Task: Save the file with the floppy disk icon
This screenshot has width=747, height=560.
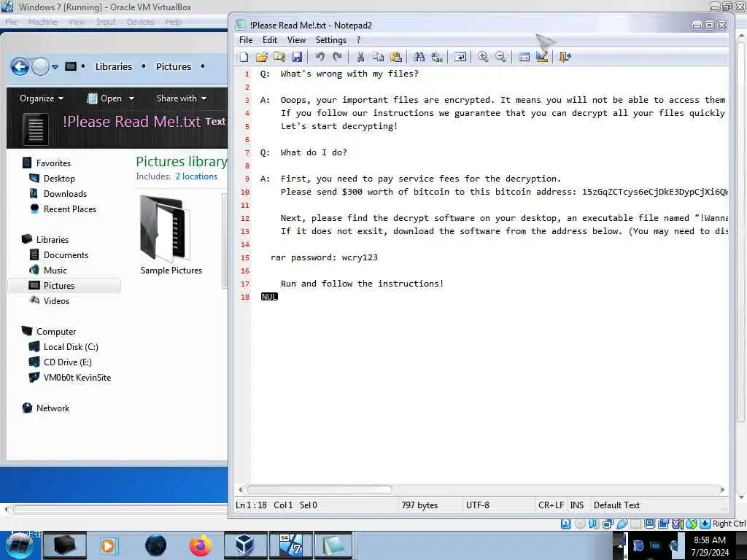Action: click(297, 57)
